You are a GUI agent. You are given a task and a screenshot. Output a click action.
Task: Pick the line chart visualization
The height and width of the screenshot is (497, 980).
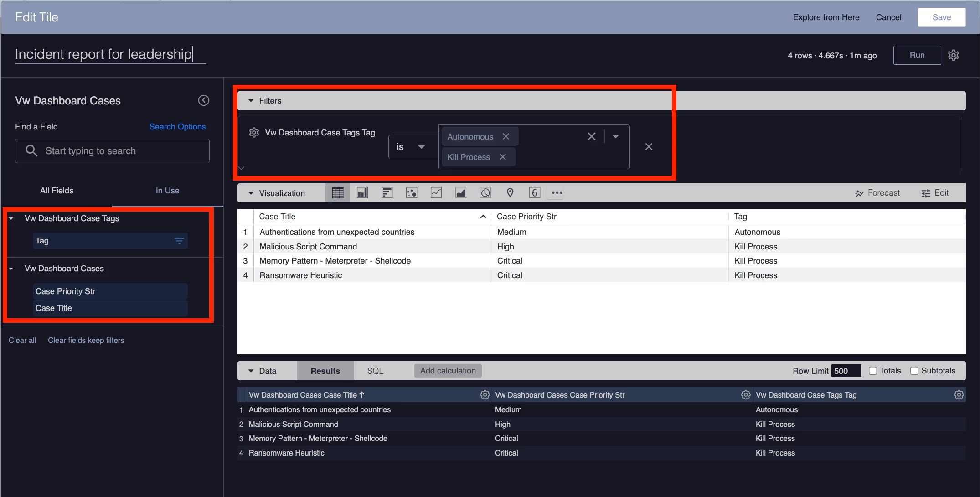[436, 193]
